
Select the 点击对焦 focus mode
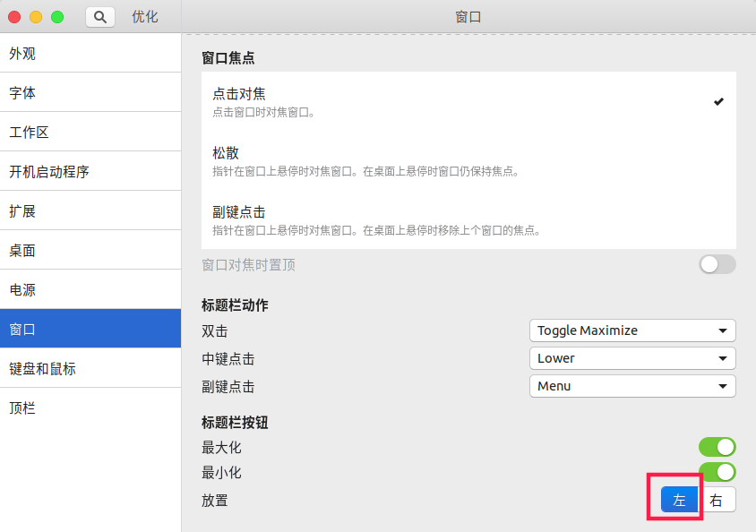pyautogui.click(x=468, y=101)
